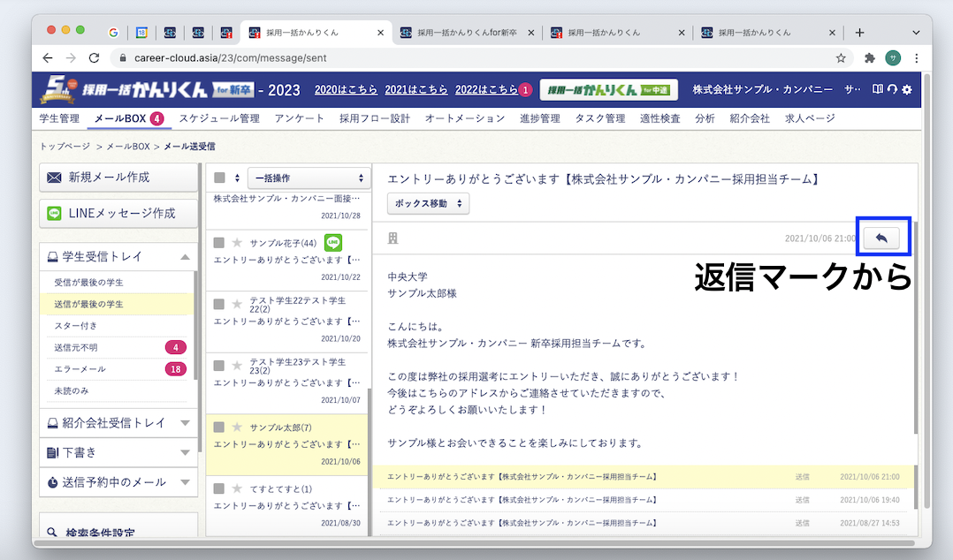Image resolution: width=953 pixels, height=560 pixels.
Task: Open the 進捗管理 menu
Action: (x=540, y=118)
